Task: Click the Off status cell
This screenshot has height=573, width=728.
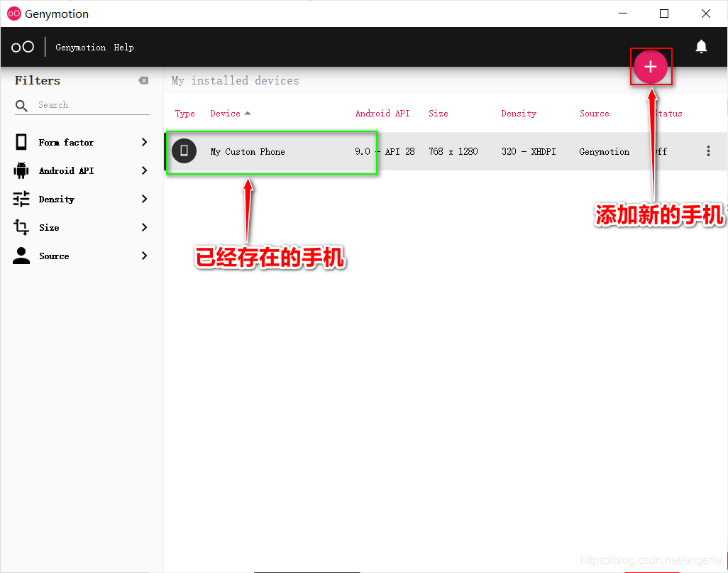Action: click(x=660, y=151)
